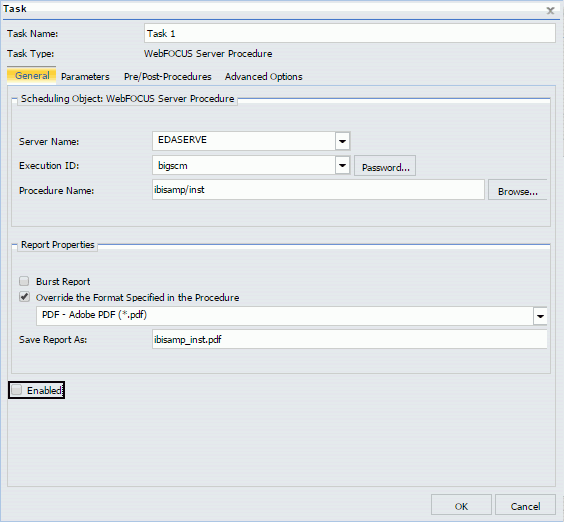Click the Save Report As text field
This screenshot has width=564, height=522.
click(x=350, y=339)
